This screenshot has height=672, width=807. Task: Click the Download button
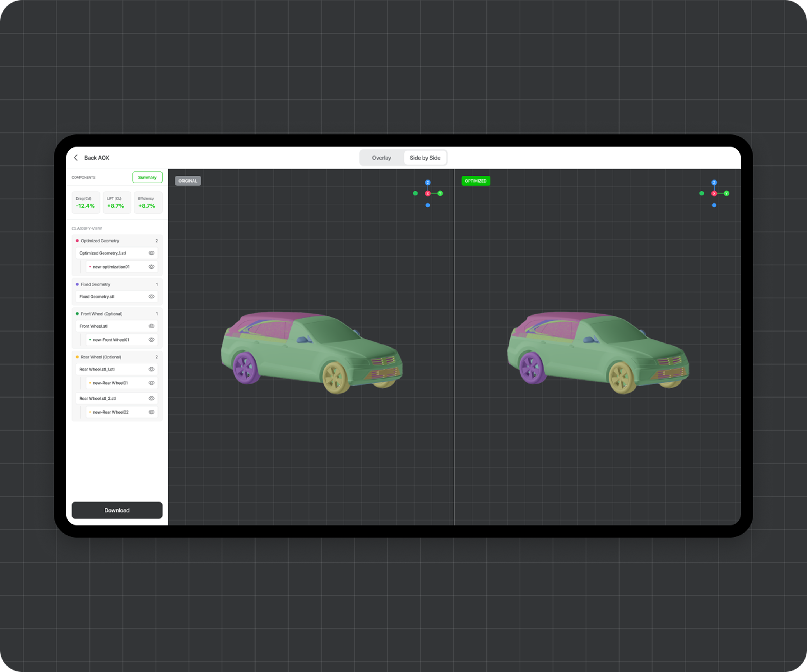pyautogui.click(x=117, y=510)
